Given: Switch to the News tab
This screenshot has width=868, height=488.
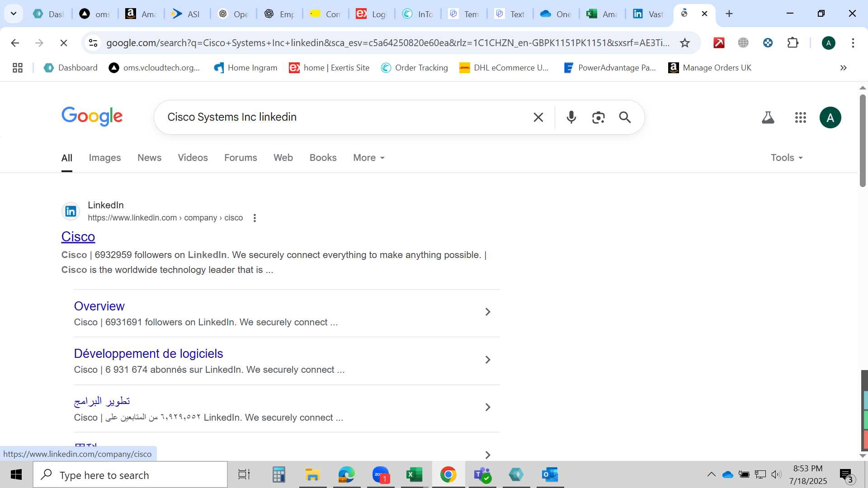Looking at the screenshot, I should [149, 158].
